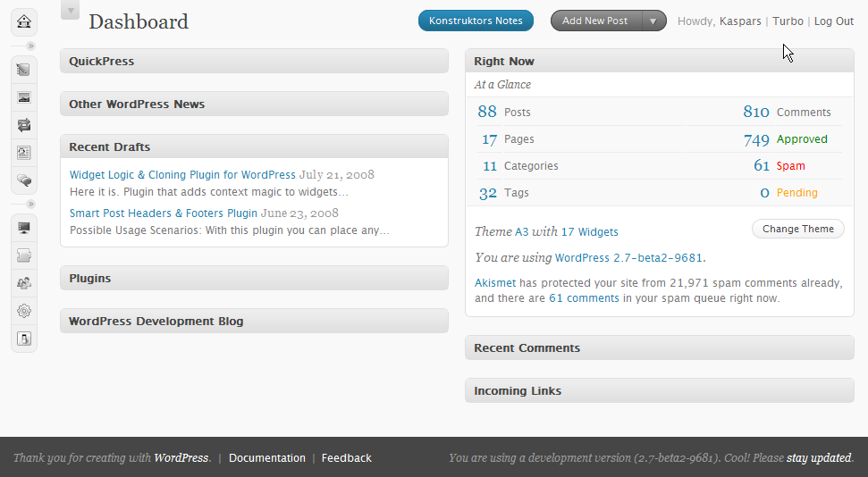The width and height of the screenshot is (868, 477).
Task: Open the Users icon in sidebar
Action: coord(24,284)
